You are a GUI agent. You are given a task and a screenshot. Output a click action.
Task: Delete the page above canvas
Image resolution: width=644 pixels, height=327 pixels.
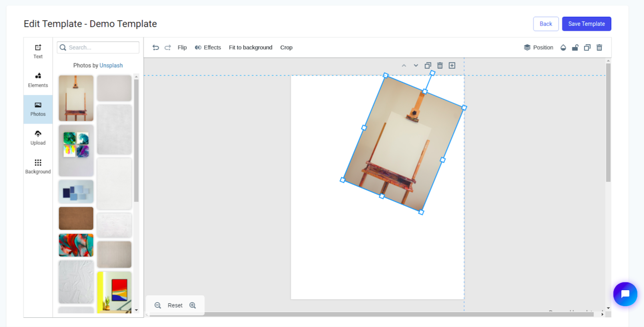[x=440, y=66]
